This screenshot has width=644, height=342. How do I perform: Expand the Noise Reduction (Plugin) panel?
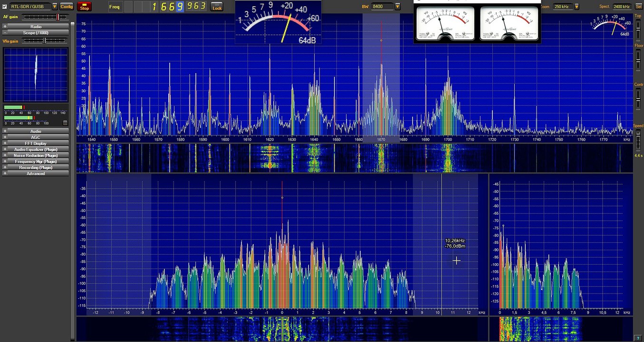(36, 156)
